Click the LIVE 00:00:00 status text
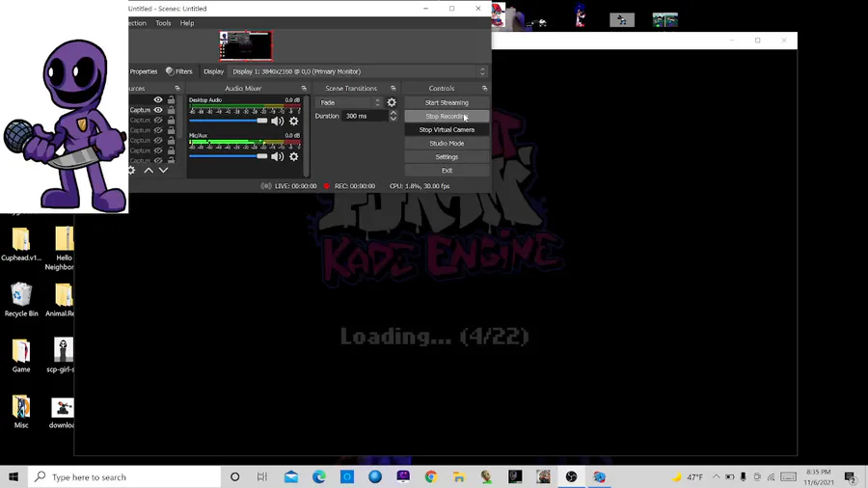 point(296,186)
